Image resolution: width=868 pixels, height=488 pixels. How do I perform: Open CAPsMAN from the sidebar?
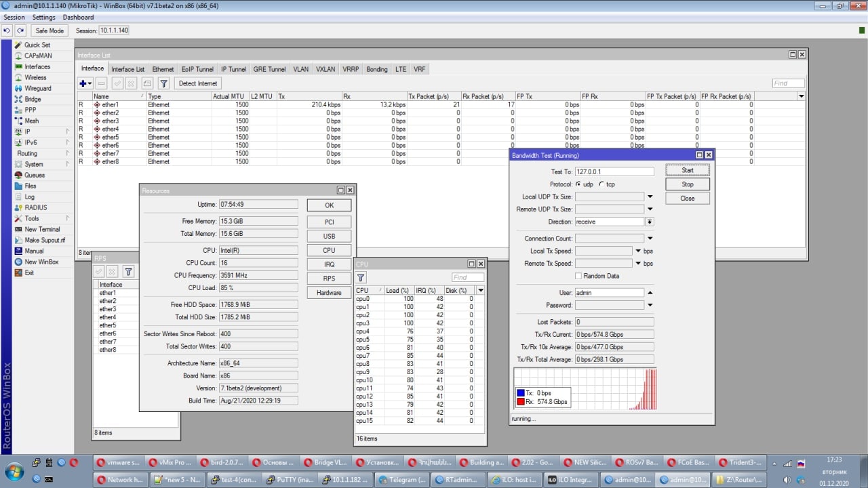click(37, 56)
